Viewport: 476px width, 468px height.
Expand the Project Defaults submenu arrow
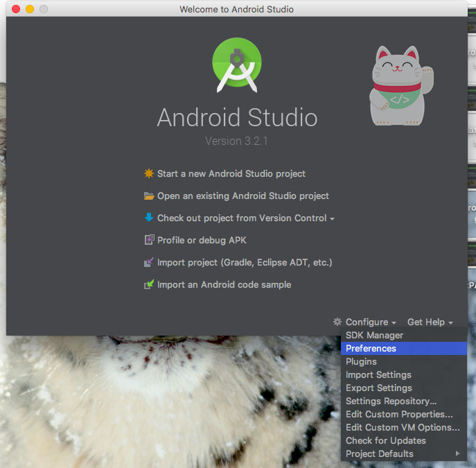tap(457, 453)
